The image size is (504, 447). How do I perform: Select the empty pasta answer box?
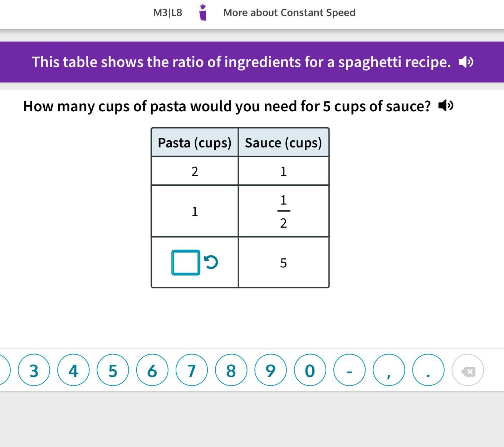coord(186,262)
